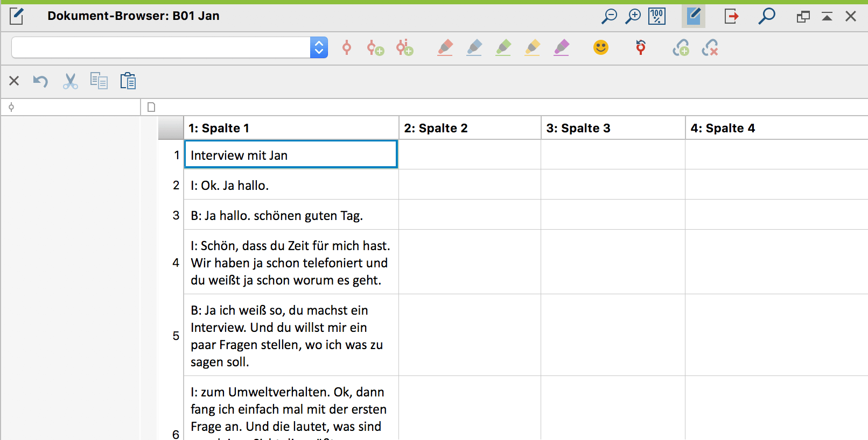
Task: Highlight with the green marker
Action: (503, 48)
